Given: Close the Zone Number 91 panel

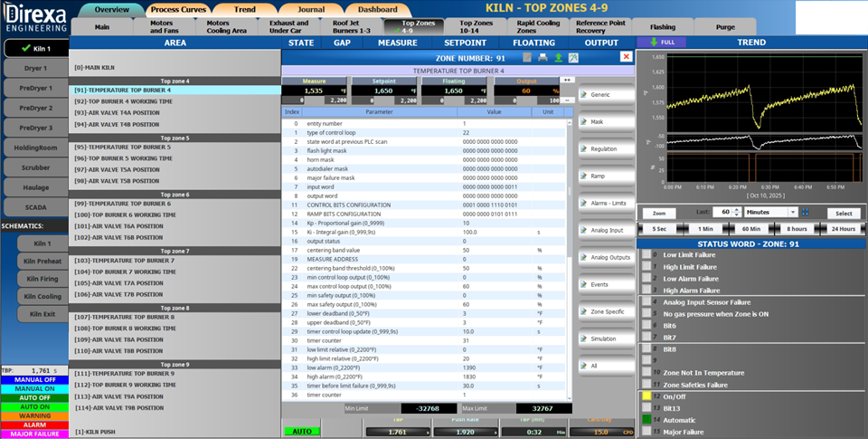Looking at the screenshot, I should (x=626, y=56).
